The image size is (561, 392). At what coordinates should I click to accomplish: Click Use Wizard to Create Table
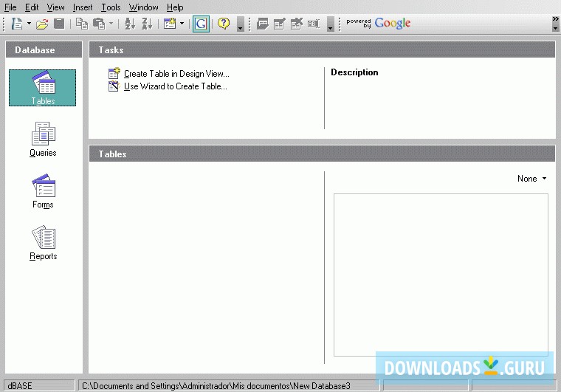pos(176,86)
